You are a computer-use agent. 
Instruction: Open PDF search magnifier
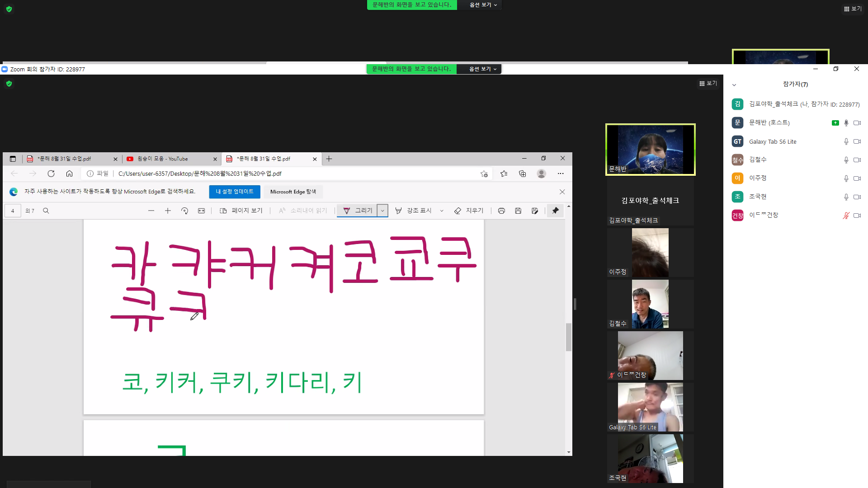(46, 211)
